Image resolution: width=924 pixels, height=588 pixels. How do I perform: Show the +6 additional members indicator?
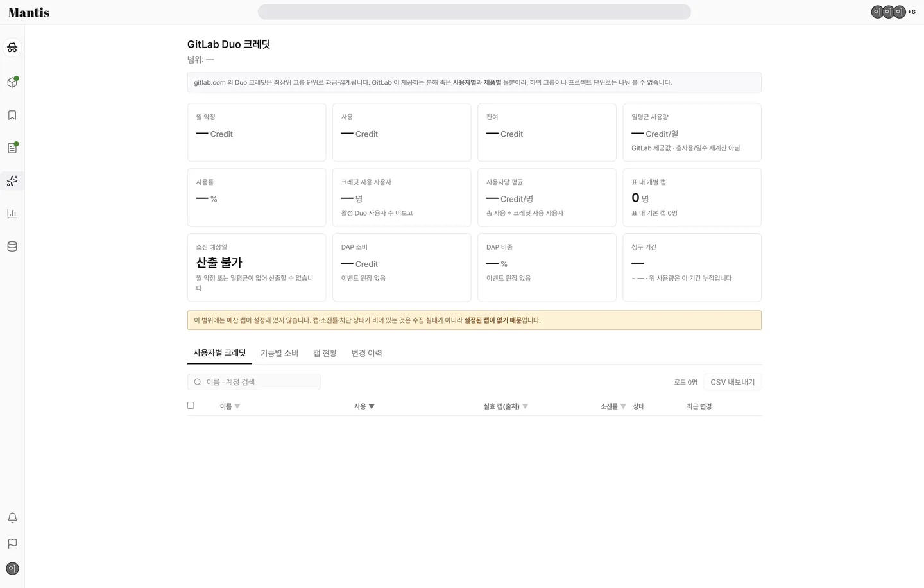pos(912,12)
